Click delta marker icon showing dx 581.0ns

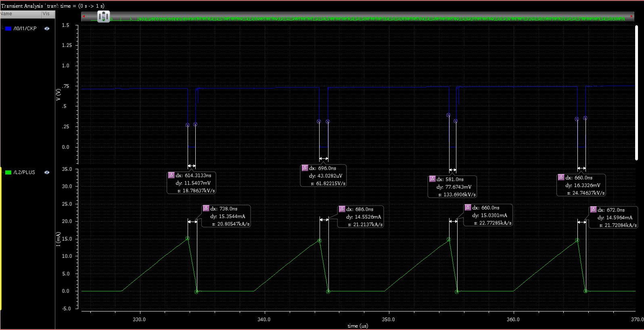432,179
